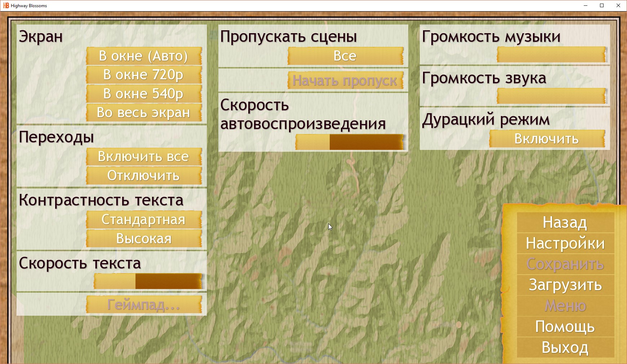Select В окне (Авто) display mode

pos(144,56)
